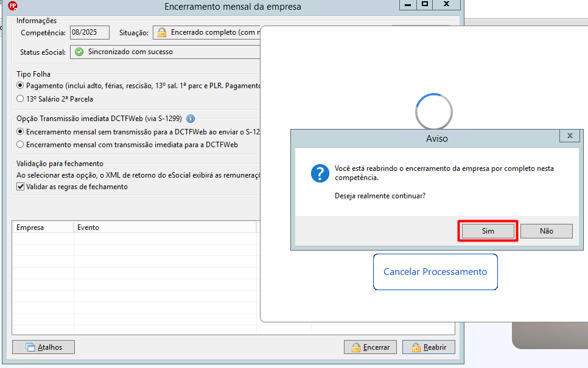Click the Evento column header

(x=165, y=227)
